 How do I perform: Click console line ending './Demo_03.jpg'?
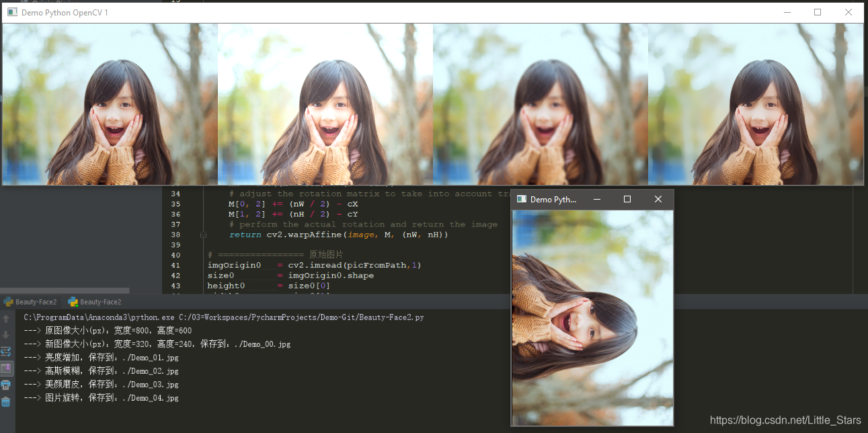tap(101, 385)
